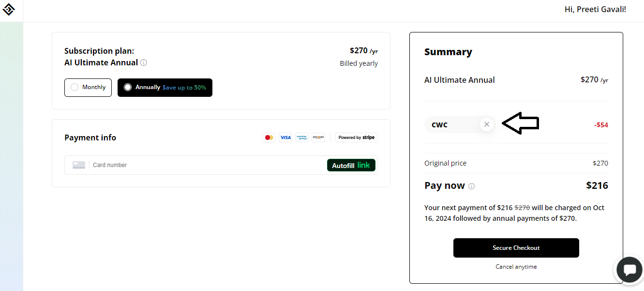644x291 pixels.
Task: Click the credit card icon in the card field
Action: point(79,165)
